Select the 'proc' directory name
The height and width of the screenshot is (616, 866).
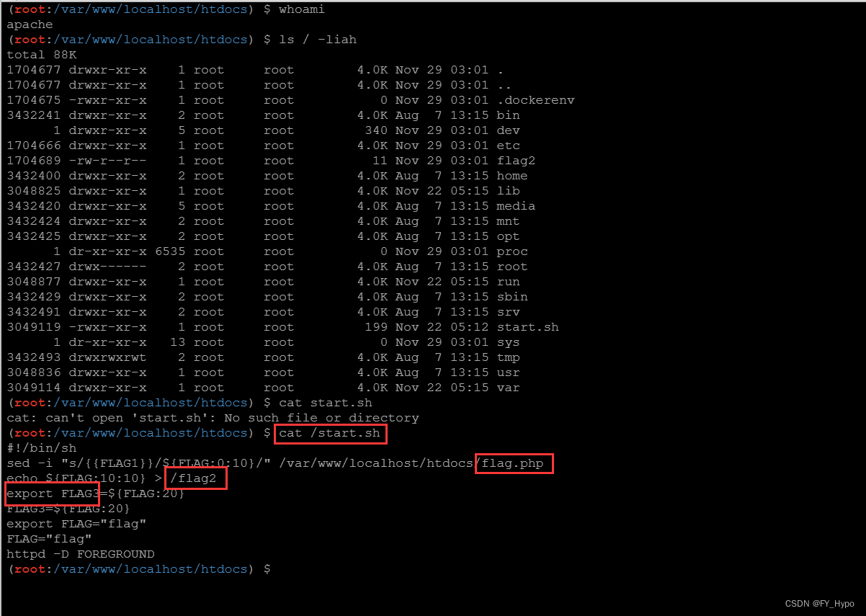point(512,251)
